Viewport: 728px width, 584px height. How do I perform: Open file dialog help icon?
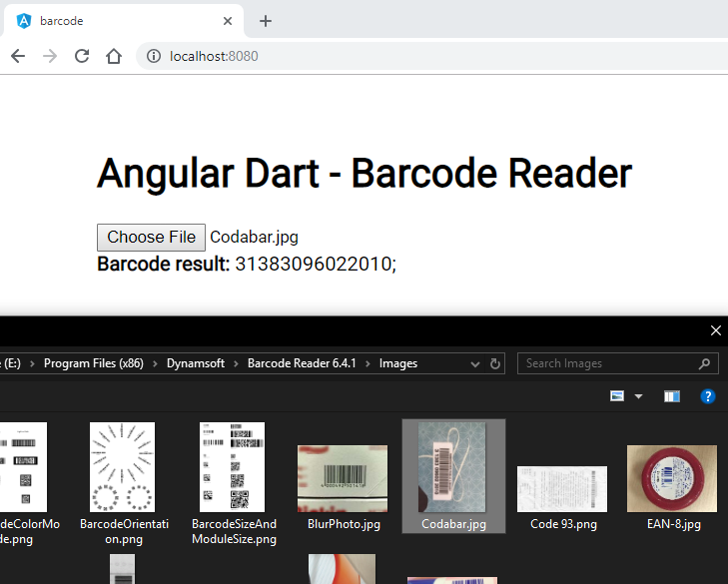pos(707,396)
